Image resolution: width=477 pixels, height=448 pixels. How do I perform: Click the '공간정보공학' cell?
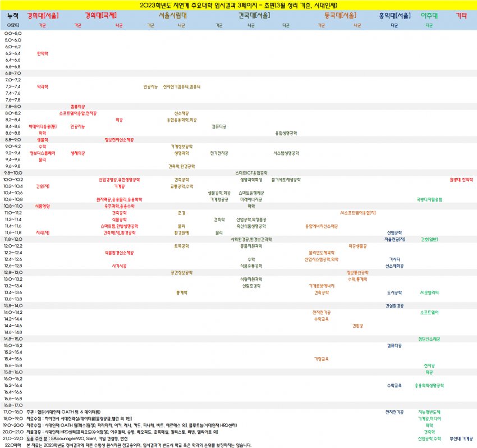[x=182, y=272]
